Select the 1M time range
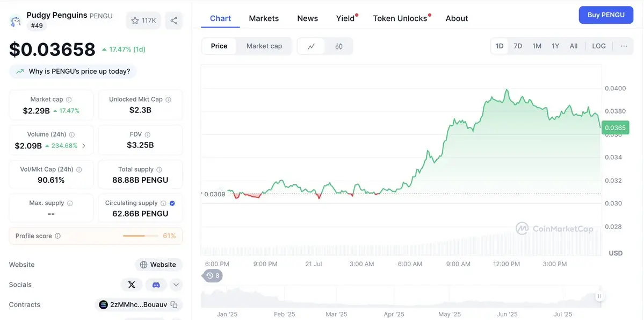 (x=537, y=46)
